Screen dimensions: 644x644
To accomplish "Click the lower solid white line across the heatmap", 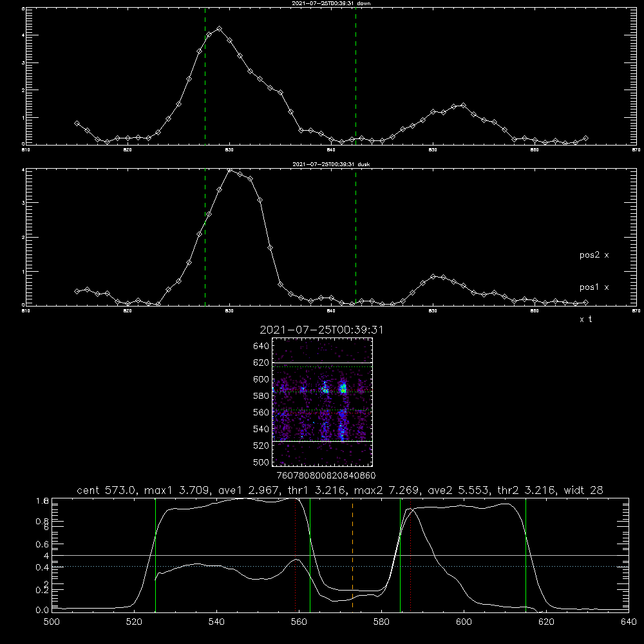I will point(323,441).
